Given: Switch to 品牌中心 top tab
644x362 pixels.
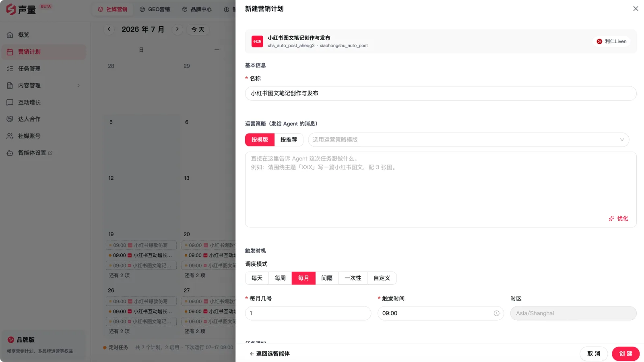Looking at the screenshot, I should pyautogui.click(x=197, y=9).
